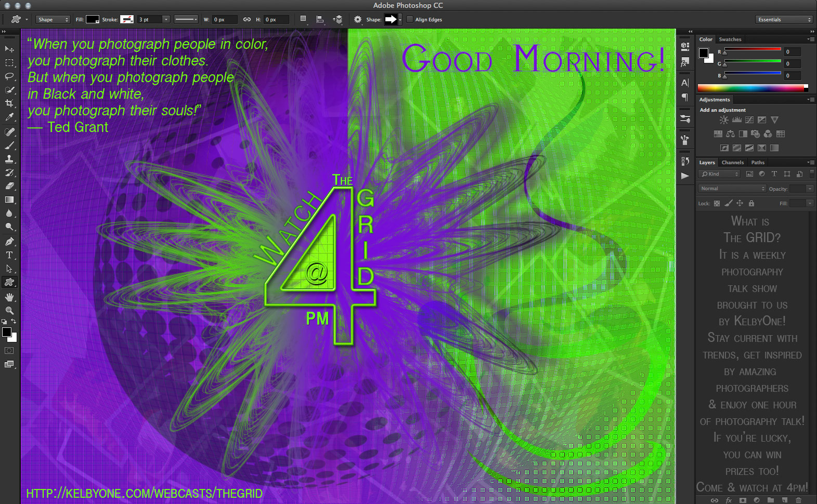
Task: Select the Eyedropper tool
Action: [x=9, y=117]
